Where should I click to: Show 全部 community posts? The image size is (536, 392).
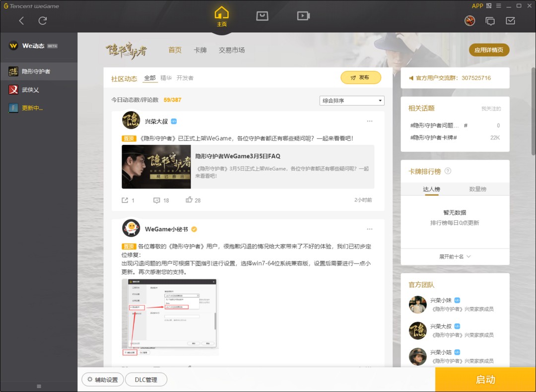tap(150, 78)
